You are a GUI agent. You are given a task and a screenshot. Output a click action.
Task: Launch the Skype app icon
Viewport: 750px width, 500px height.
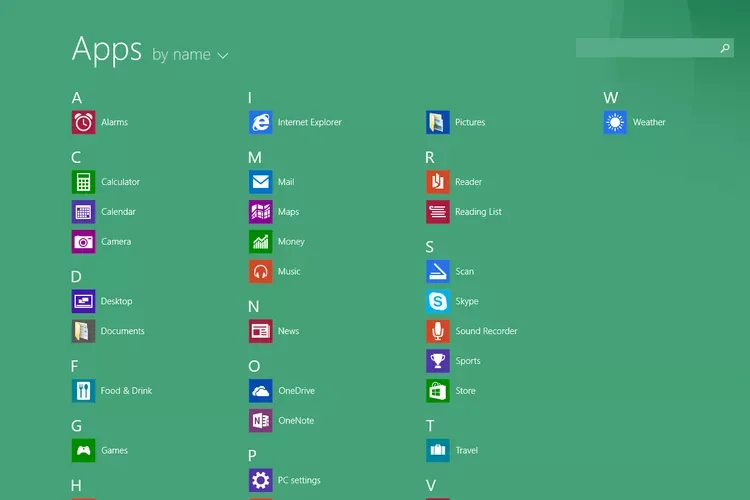point(438,301)
